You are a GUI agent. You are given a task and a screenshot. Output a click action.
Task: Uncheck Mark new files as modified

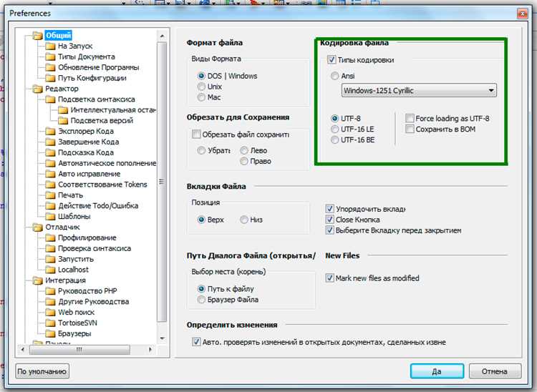(x=329, y=278)
